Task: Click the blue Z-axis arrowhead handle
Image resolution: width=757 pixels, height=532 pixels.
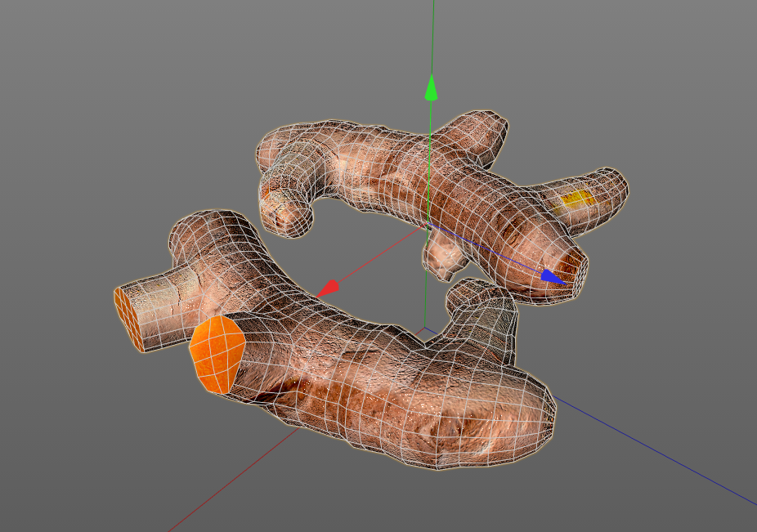Action: [x=553, y=277]
